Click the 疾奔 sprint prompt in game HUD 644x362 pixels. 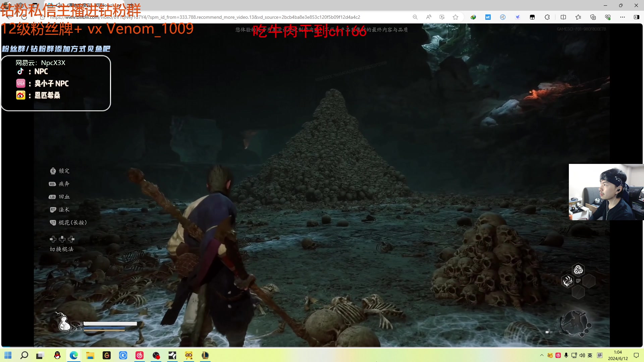[x=59, y=184]
